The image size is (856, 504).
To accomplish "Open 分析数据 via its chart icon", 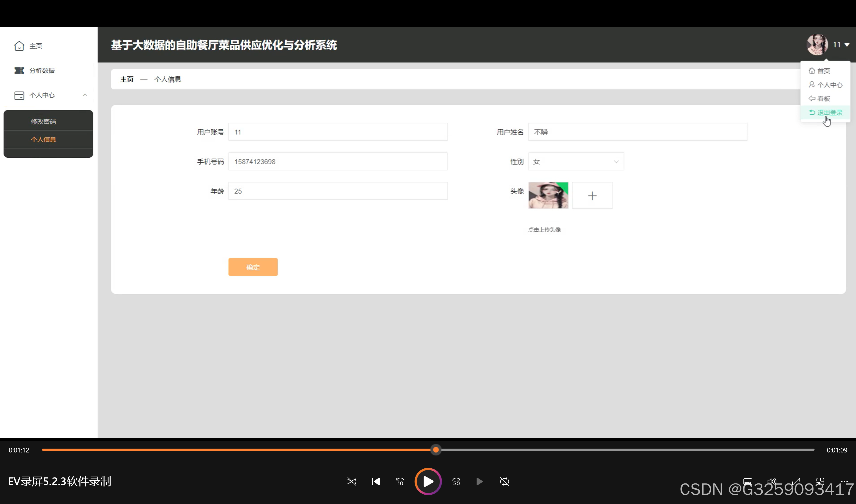I will [19, 70].
